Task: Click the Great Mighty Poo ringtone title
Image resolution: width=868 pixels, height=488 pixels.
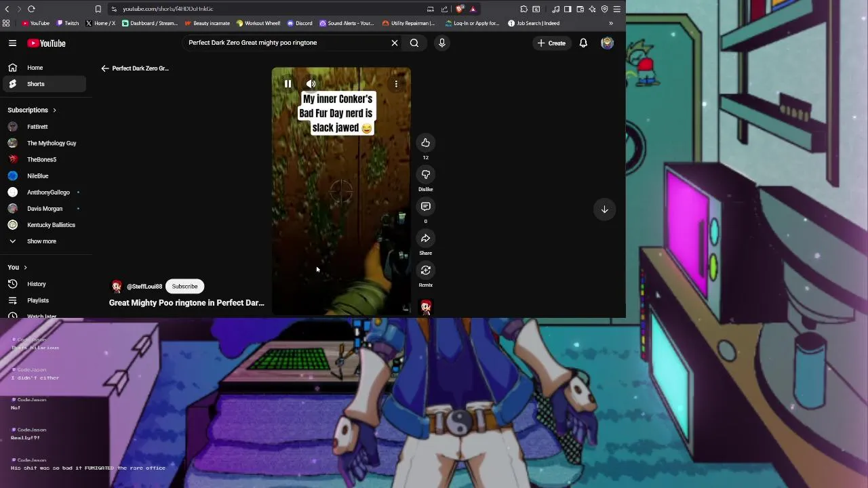Action: pyautogui.click(x=186, y=303)
